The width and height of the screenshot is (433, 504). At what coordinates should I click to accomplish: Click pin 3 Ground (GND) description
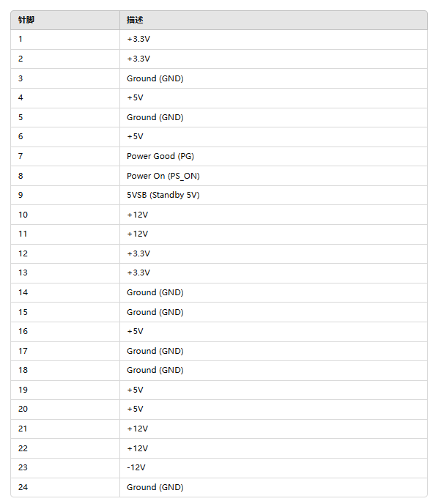[x=155, y=78]
